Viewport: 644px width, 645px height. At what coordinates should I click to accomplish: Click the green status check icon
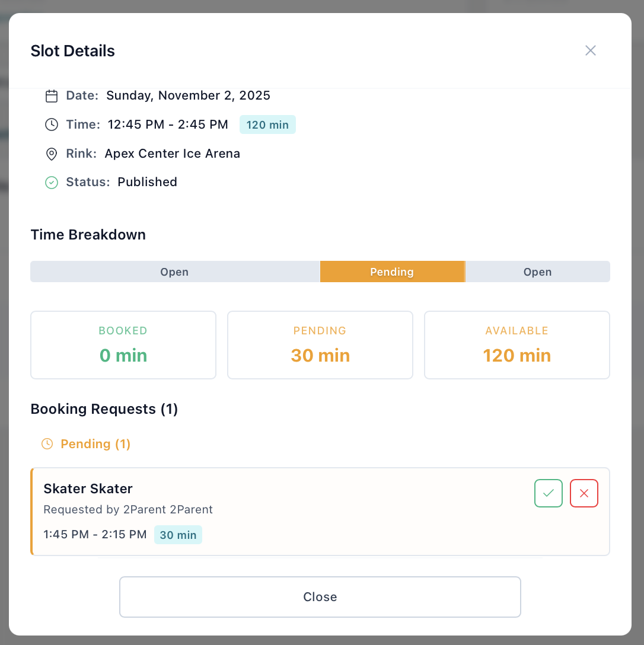52,183
